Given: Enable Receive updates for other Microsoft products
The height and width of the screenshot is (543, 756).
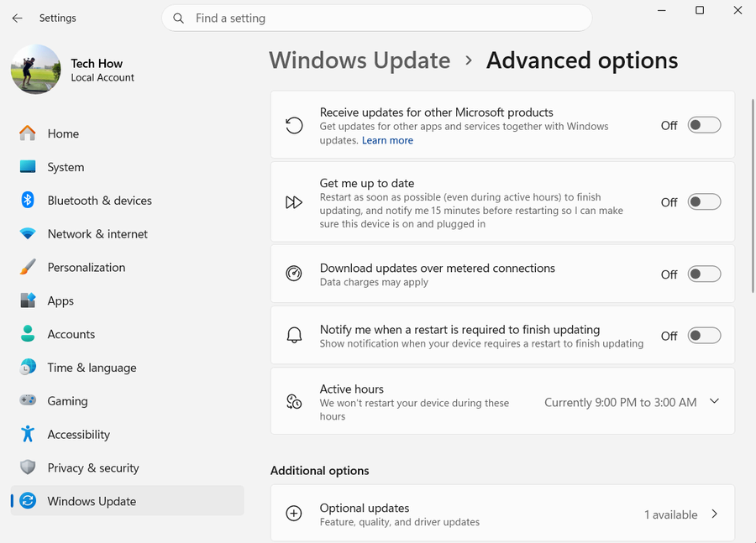Looking at the screenshot, I should (705, 125).
